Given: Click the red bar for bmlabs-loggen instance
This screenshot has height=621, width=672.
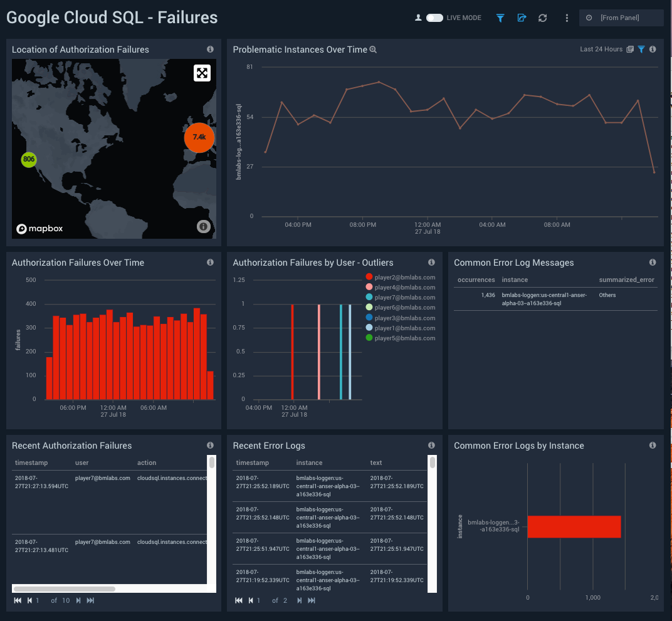Looking at the screenshot, I should (574, 526).
